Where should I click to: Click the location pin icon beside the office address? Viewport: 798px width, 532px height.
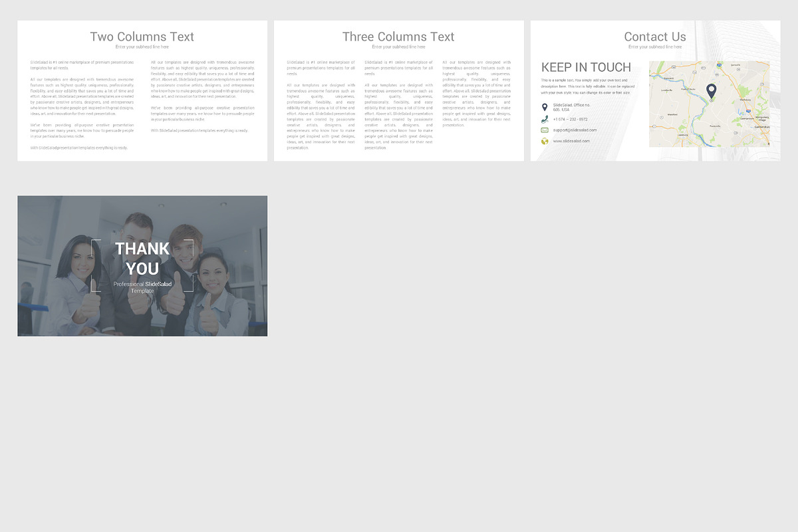coord(545,107)
